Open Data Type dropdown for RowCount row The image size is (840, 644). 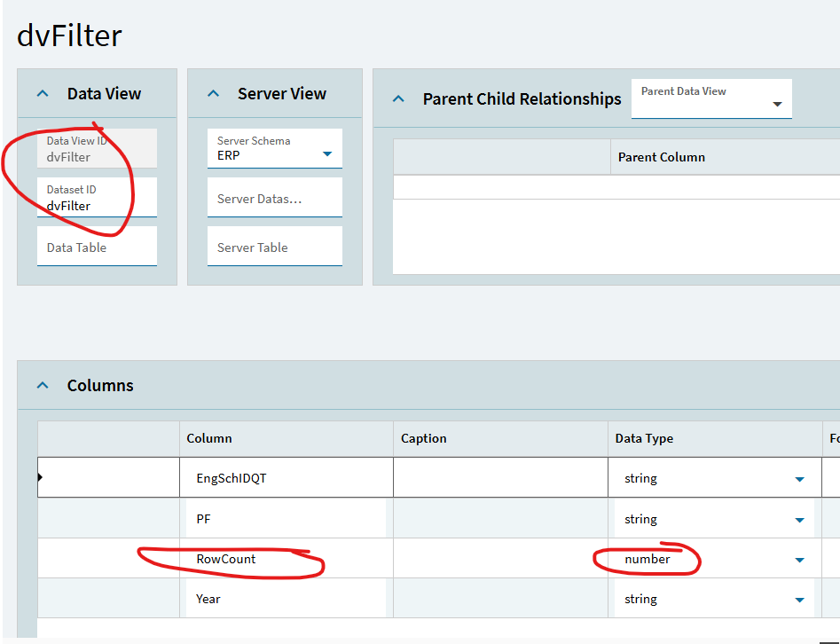799,560
